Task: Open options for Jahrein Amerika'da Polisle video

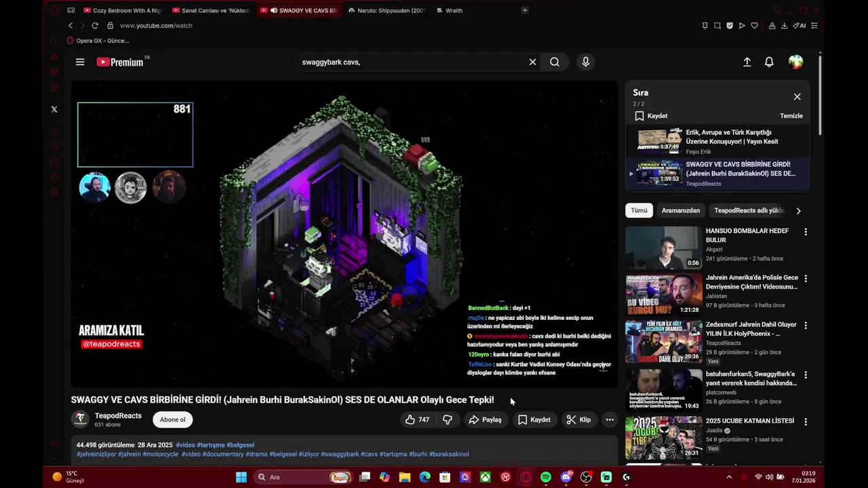Action: [806, 279]
